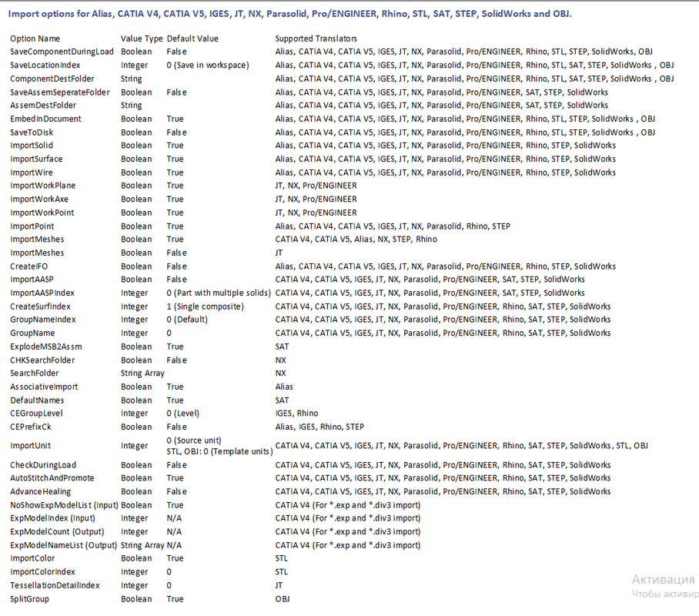Click the AdvanceHealing option name
The height and width of the screenshot is (616, 699).
pos(41,491)
